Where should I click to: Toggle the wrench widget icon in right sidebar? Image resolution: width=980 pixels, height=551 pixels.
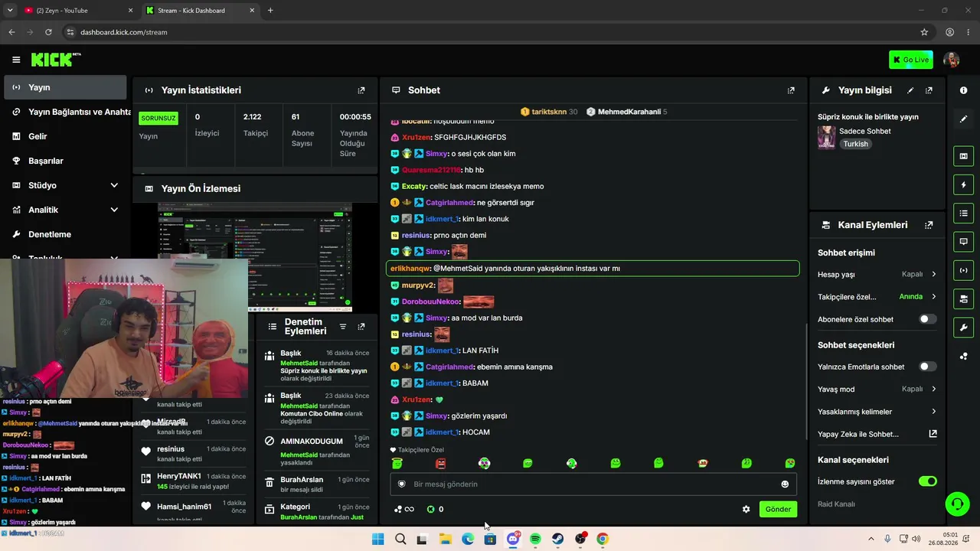pos(963,328)
